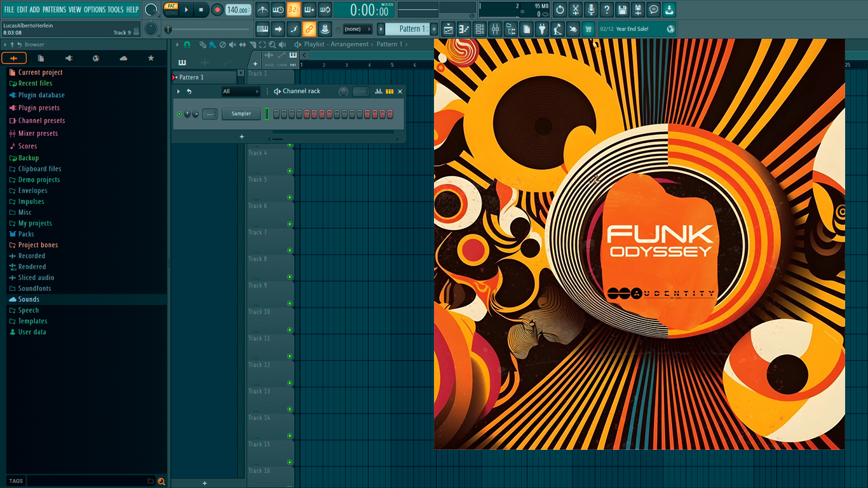Open the mixer view icon
This screenshot has width=868, height=488.
tap(495, 29)
